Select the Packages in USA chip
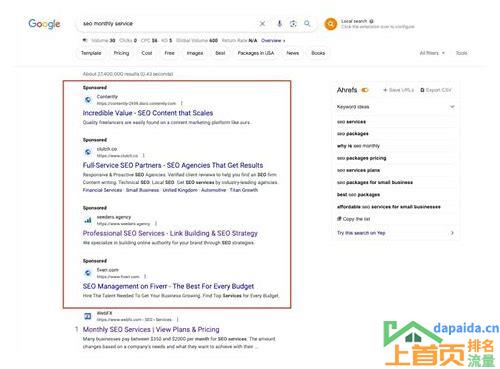Screen dimensions: 500x369 tap(256, 53)
